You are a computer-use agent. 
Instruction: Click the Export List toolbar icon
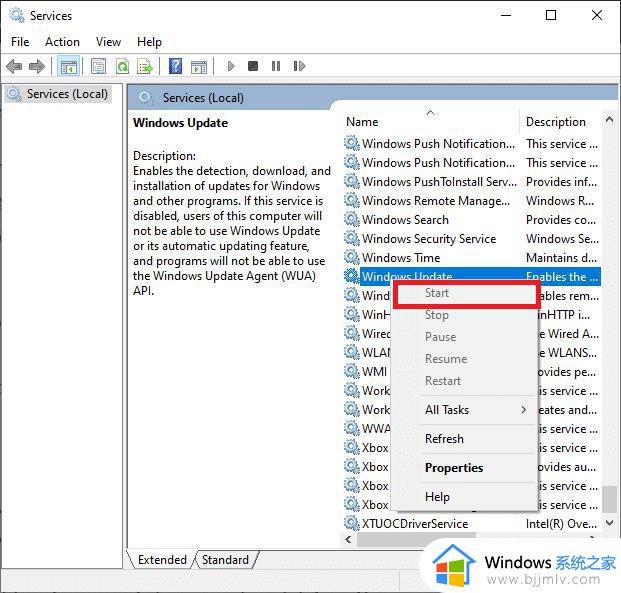[145, 66]
